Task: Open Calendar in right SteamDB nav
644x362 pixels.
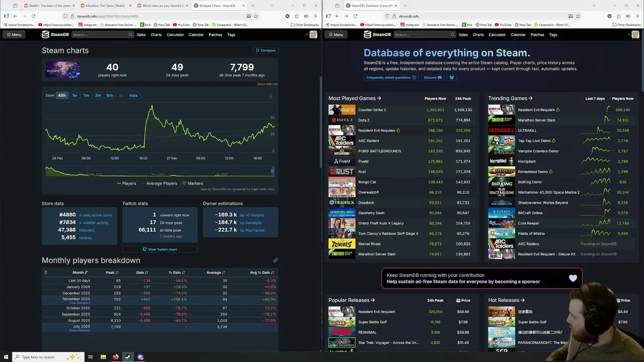Action: [518, 35]
